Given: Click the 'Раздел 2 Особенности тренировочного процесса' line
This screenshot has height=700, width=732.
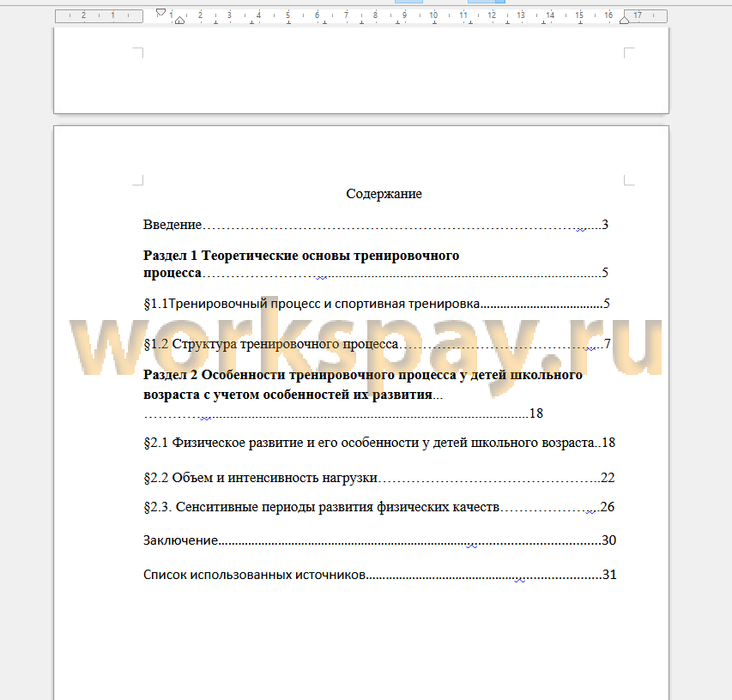Looking at the screenshot, I should (363, 375).
